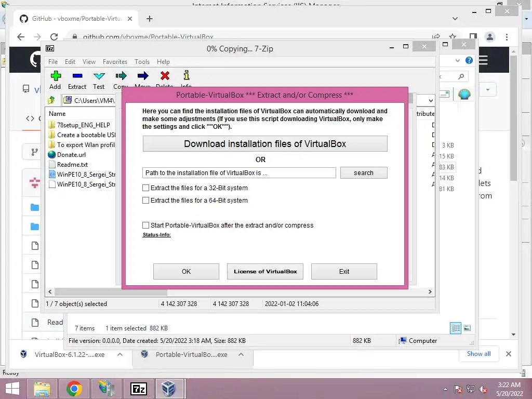Go back in Chrome
532x399 pixels.
click(21, 37)
